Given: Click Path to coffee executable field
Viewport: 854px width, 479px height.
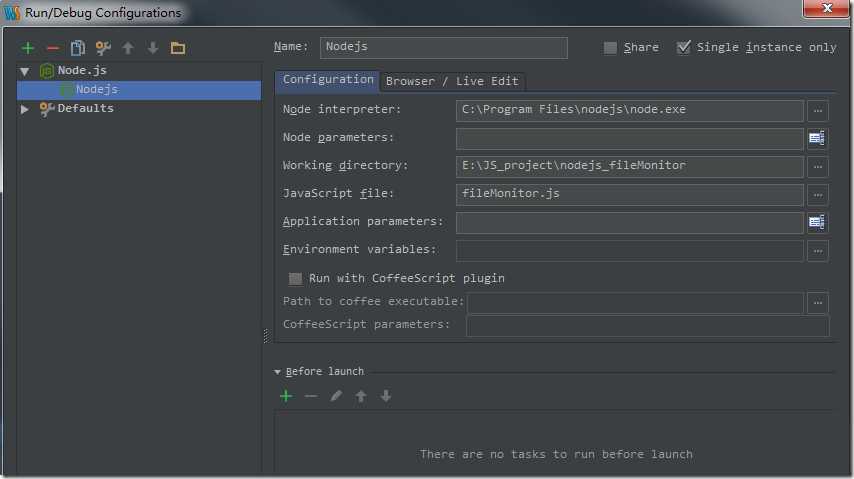Looking at the screenshot, I should click(x=635, y=303).
